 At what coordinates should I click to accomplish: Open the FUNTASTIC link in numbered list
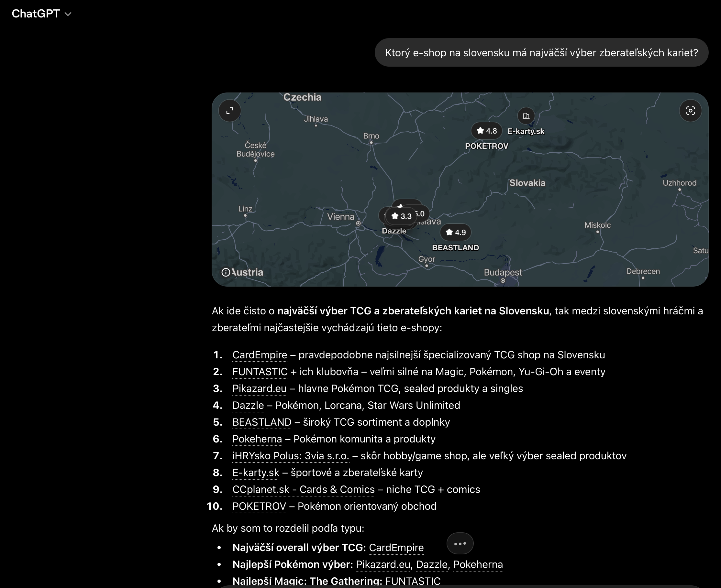(x=260, y=372)
